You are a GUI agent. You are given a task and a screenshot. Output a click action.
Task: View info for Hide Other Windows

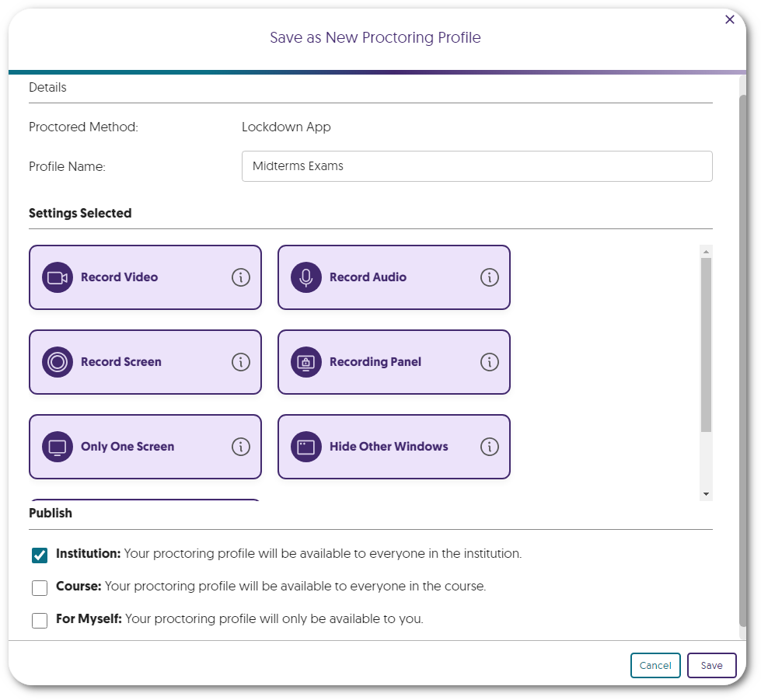[x=490, y=447]
